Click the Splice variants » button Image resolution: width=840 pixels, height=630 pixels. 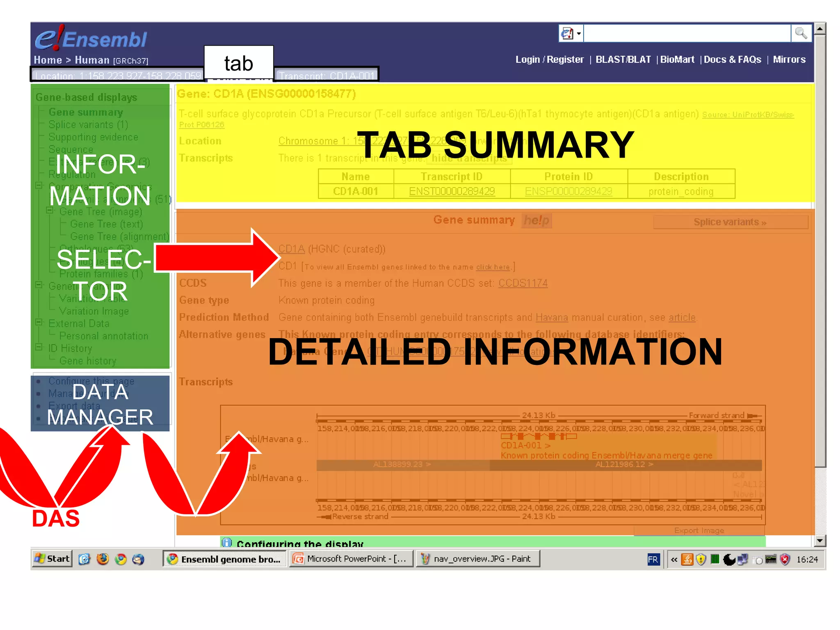(x=730, y=222)
